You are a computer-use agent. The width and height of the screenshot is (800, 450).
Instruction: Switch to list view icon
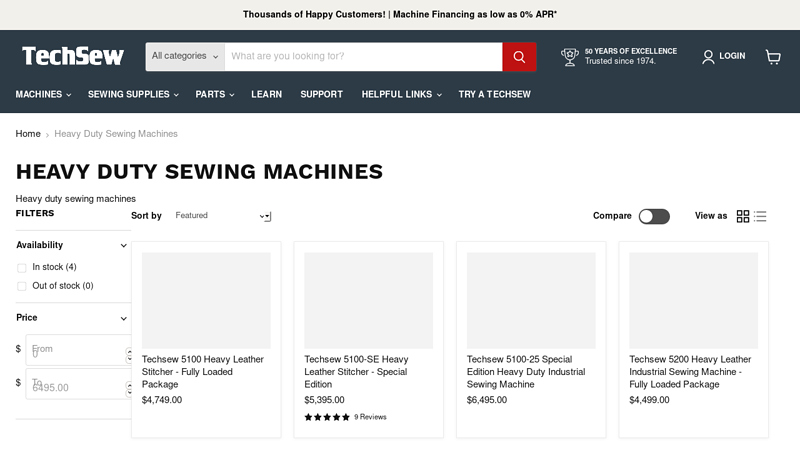click(760, 216)
